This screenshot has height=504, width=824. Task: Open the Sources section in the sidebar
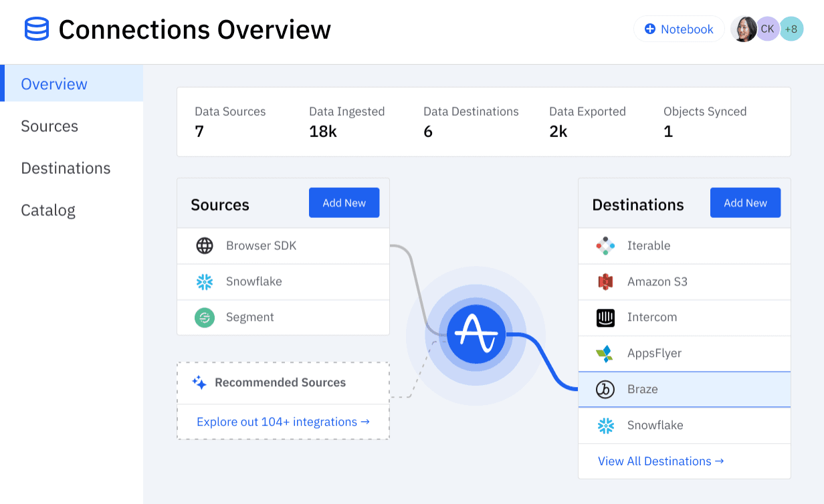pos(49,126)
